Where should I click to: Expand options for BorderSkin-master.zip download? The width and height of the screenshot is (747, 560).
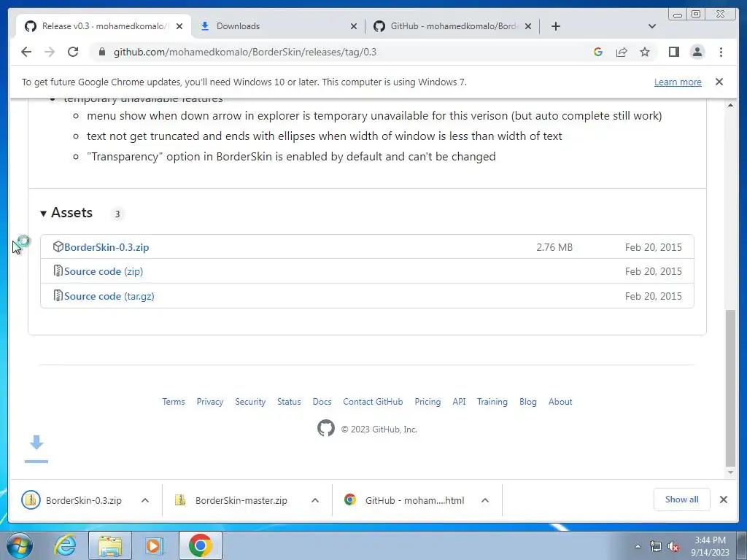(315, 500)
